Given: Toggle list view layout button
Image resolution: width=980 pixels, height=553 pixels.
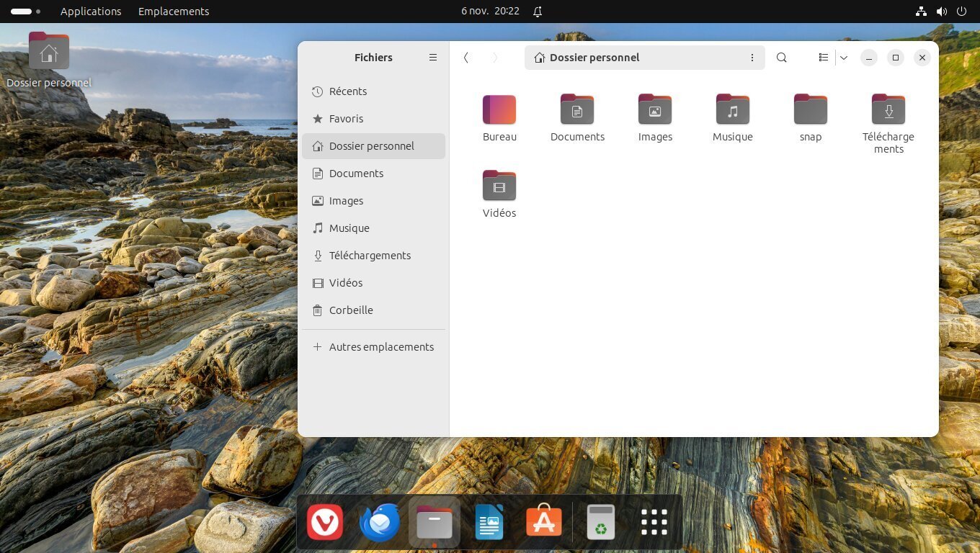Looking at the screenshot, I should 823,58.
